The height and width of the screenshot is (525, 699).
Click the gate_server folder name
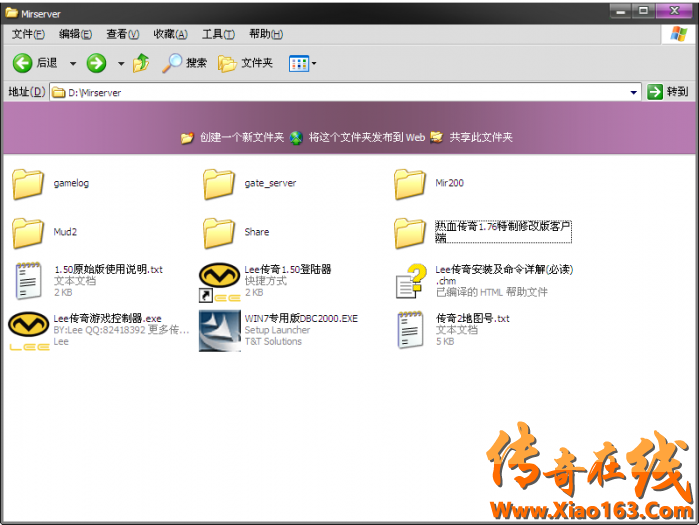270,183
